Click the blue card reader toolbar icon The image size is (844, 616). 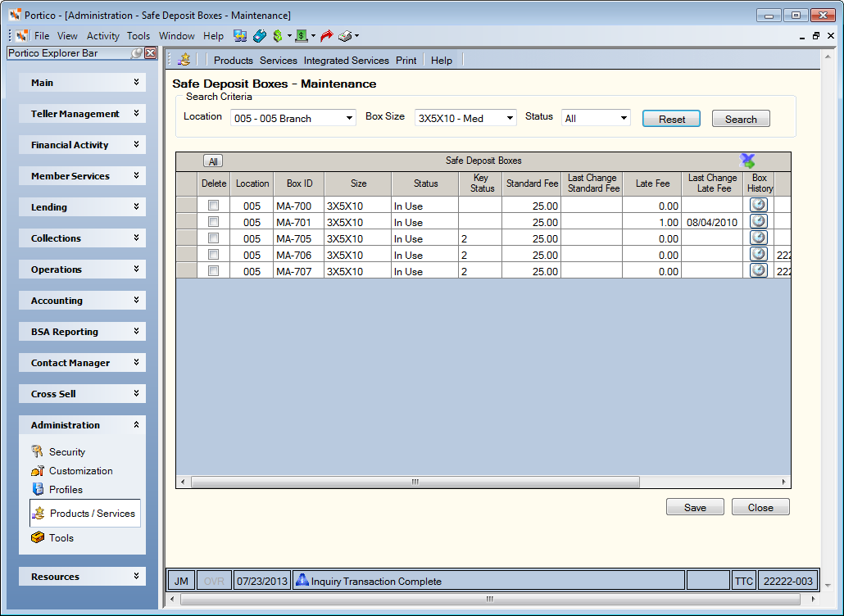pyautogui.click(x=260, y=36)
